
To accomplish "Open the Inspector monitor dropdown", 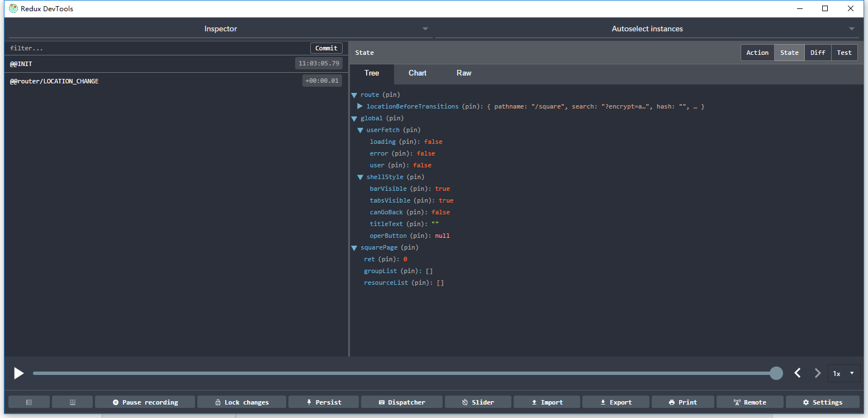I will [x=221, y=29].
